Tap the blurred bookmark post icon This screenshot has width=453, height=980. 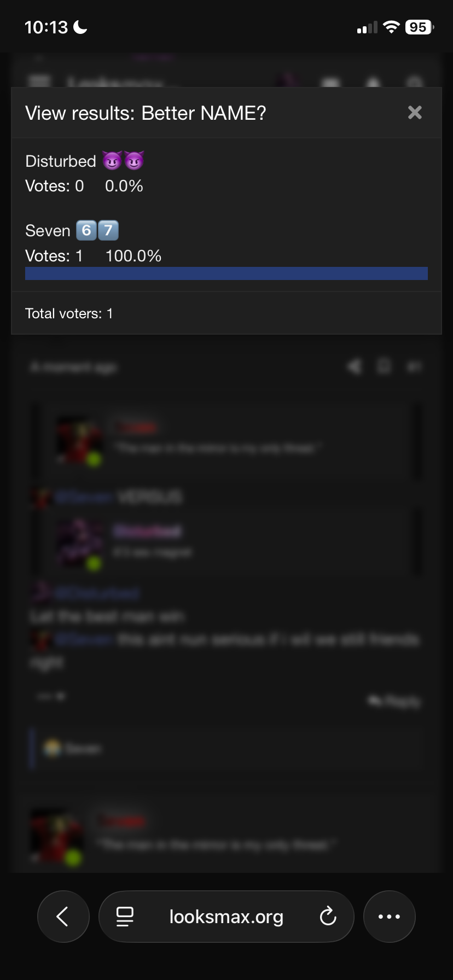384,366
